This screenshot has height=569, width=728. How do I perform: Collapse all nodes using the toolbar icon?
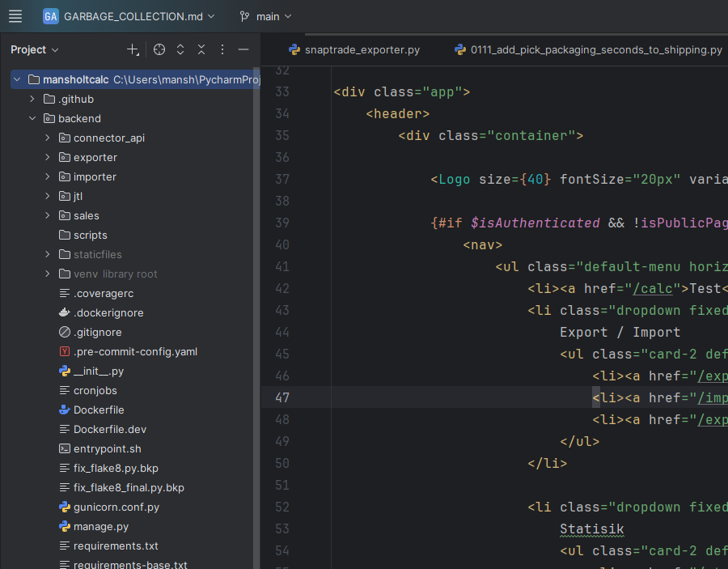point(201,49)
